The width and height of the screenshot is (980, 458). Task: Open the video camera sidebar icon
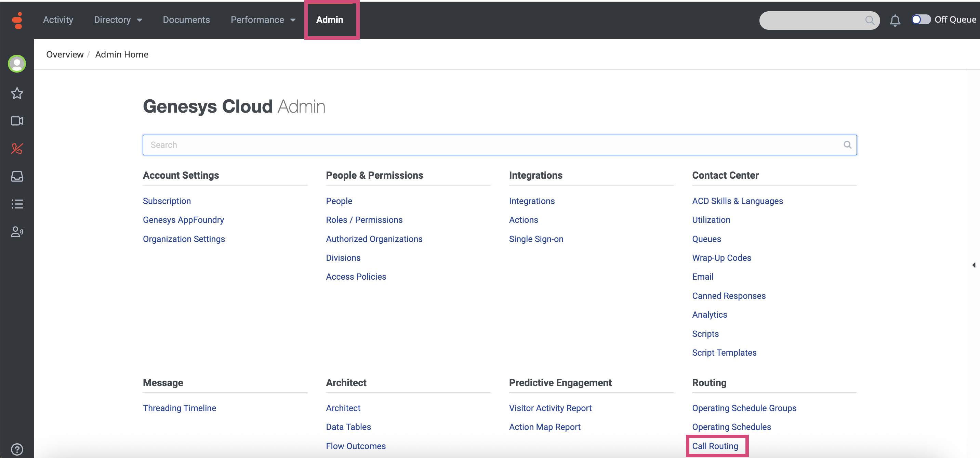tap(17, 121)
